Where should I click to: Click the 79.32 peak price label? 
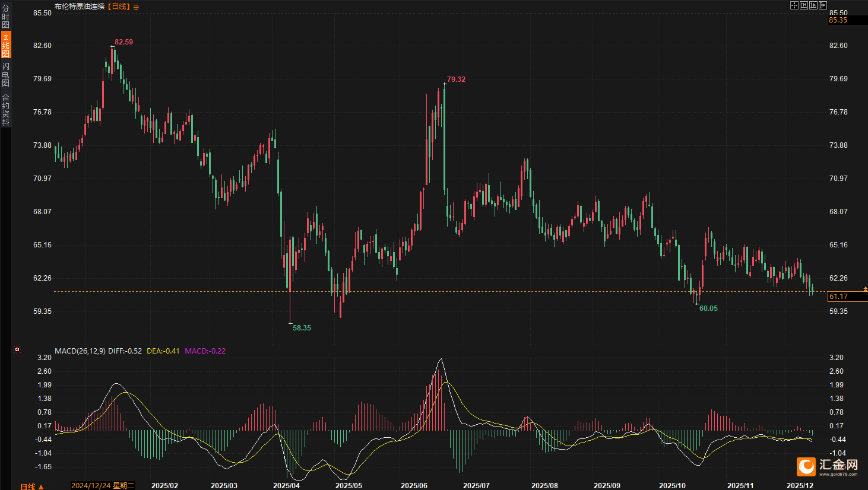456,79
